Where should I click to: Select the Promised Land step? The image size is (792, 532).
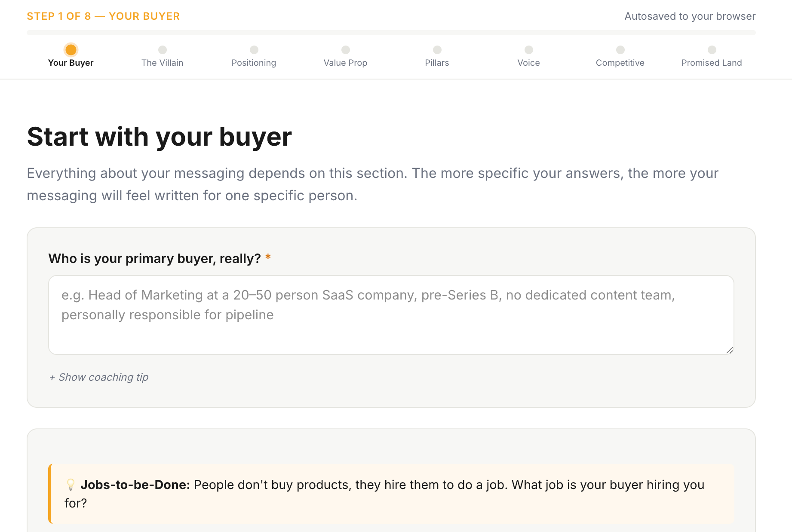(712, 56)
